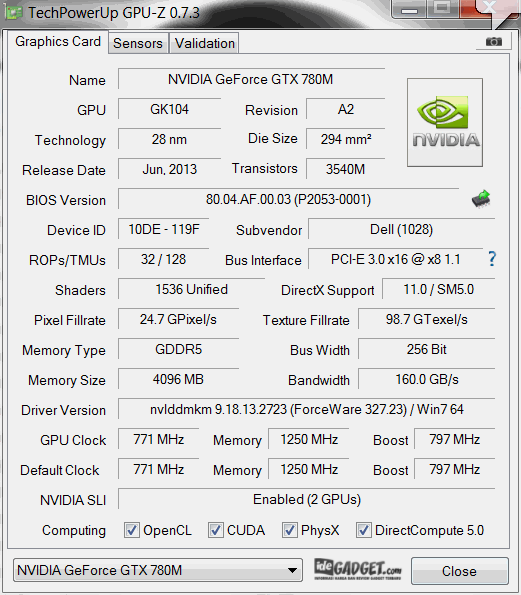Click the NVIDIA SLI field Enabled (2 GPUs)
The width and height of the screenshot is (521, 595).
[x=307, y=499]
